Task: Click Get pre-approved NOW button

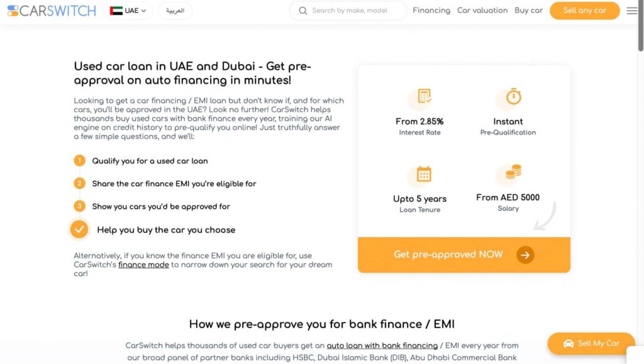Action: (464, 255)
